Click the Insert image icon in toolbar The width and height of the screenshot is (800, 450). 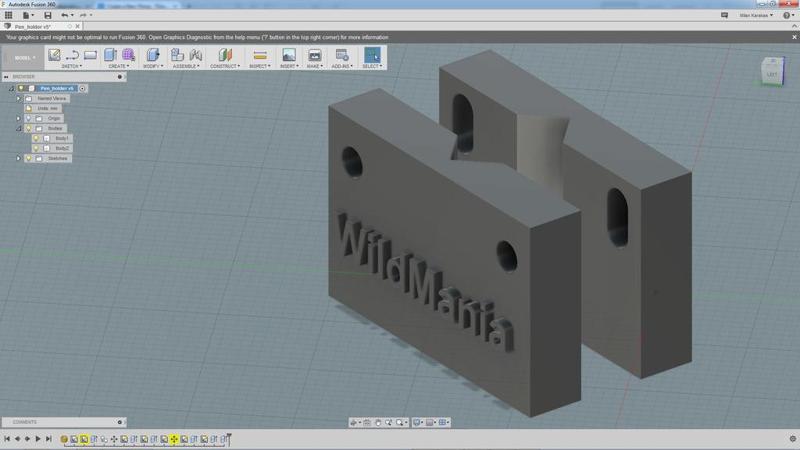tap(288, 55)
